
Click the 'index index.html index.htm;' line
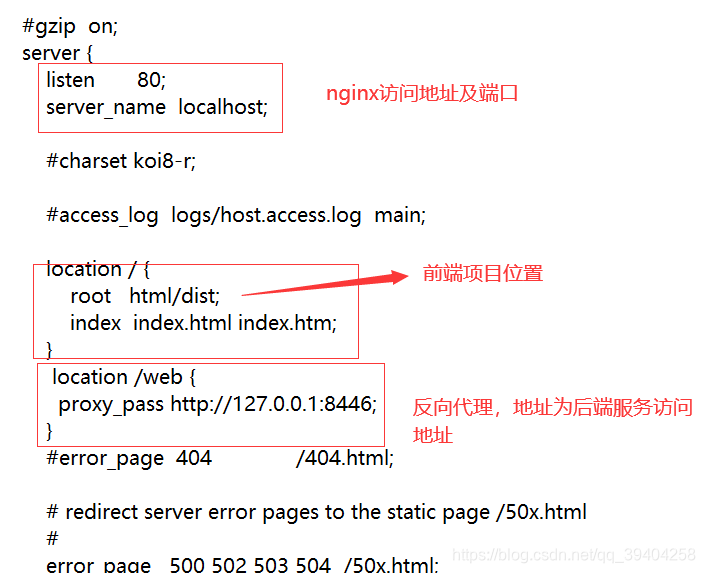[x=203, y=323]
